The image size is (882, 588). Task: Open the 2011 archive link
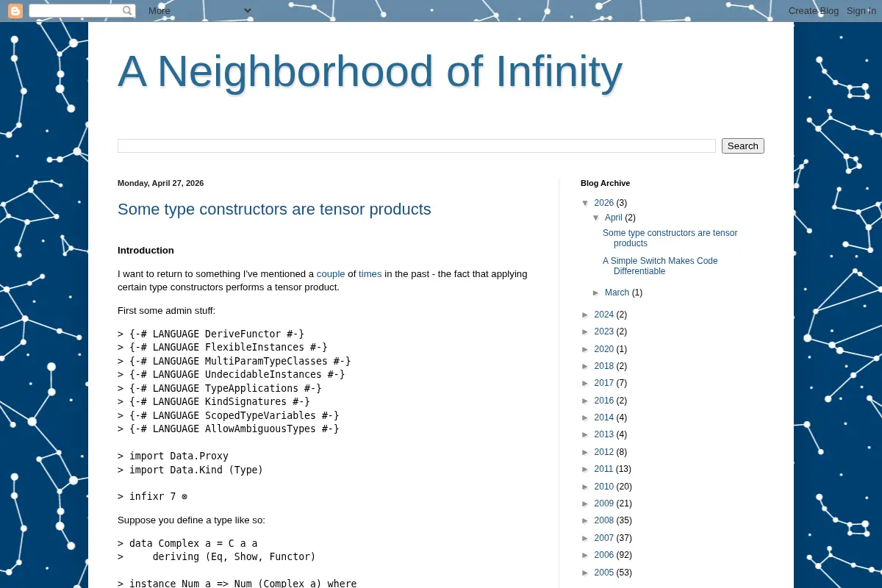click(x=604, y=469)
